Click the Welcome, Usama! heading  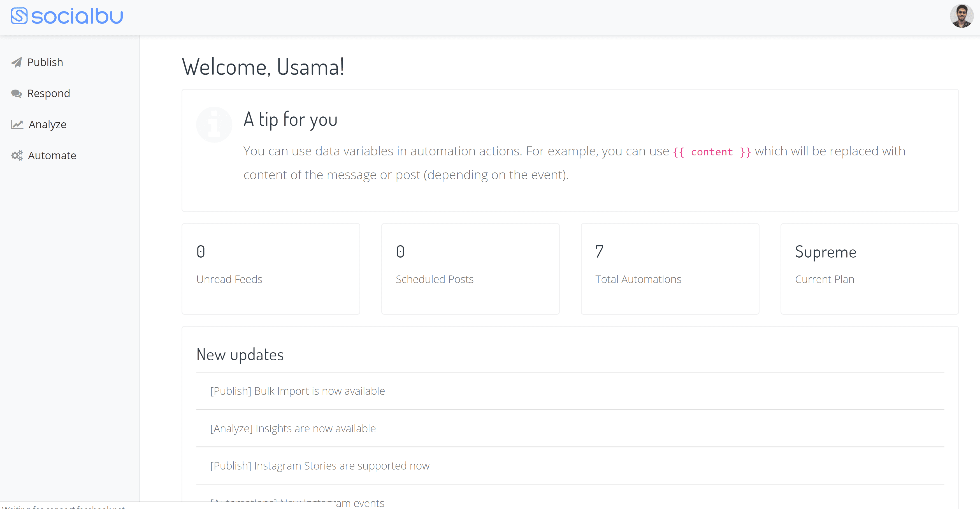263,67
